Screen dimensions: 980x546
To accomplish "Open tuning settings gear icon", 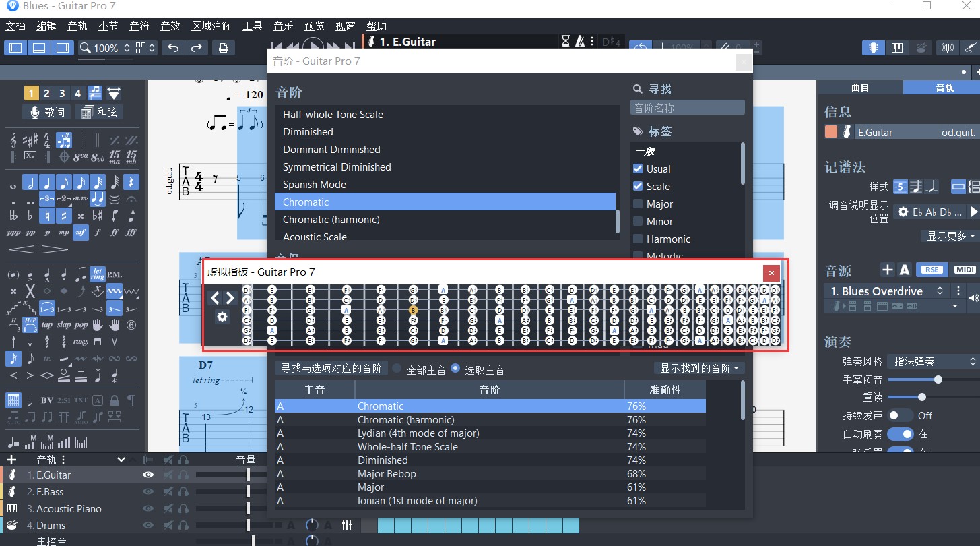I will (x=903, y=212).
